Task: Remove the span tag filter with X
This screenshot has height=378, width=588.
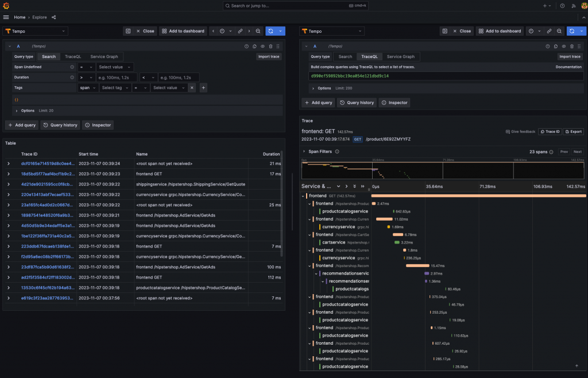Action: [192, 88]
